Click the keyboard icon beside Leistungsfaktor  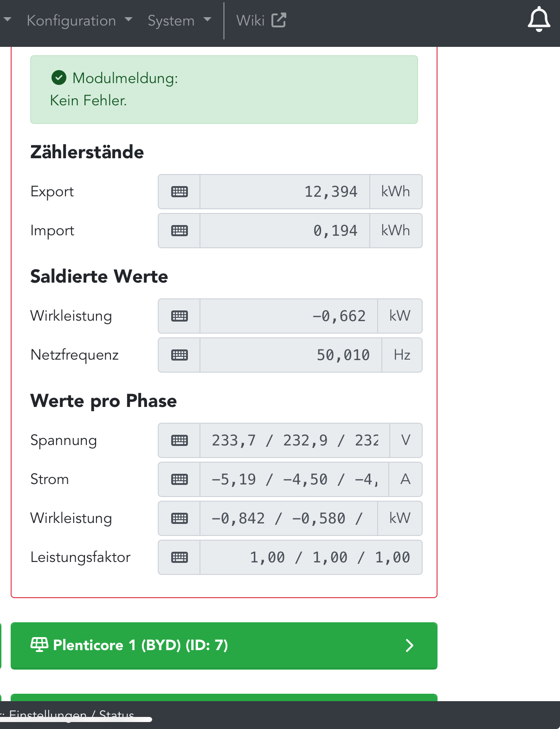(x=180, y=557)
